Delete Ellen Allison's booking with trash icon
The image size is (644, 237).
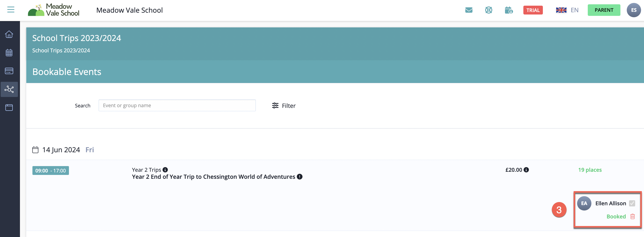tap(632, 217)
